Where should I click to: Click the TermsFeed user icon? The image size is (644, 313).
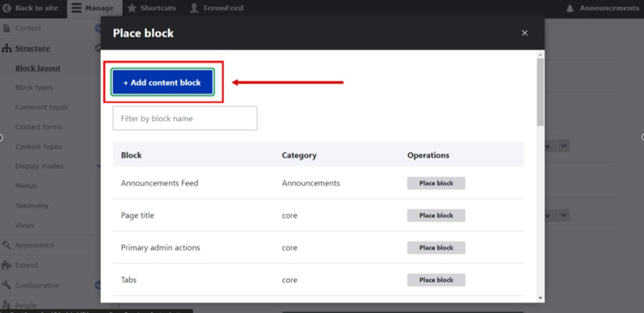pos(194,8)
